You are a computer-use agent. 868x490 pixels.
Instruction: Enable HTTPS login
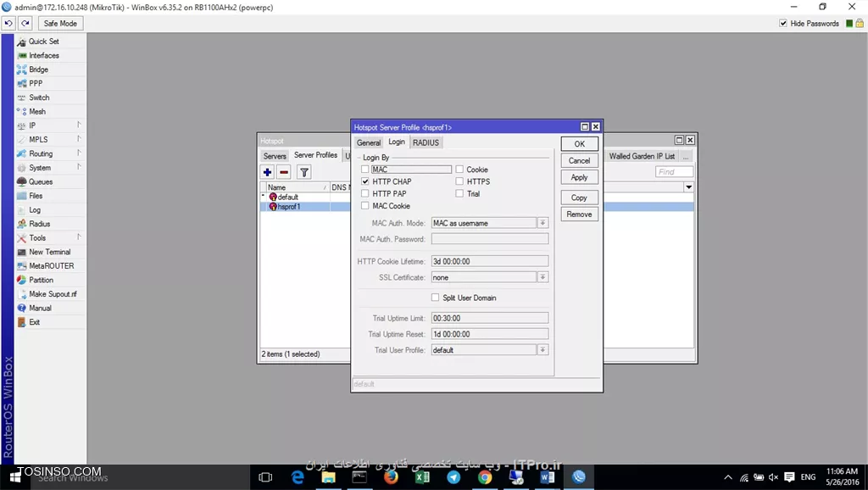click(x=459, y=181)
